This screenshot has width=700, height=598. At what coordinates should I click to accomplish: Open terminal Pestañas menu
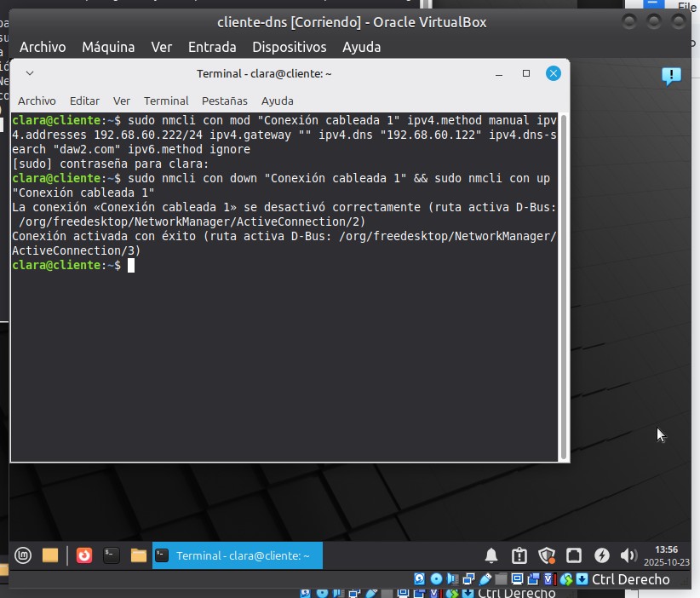225,101
